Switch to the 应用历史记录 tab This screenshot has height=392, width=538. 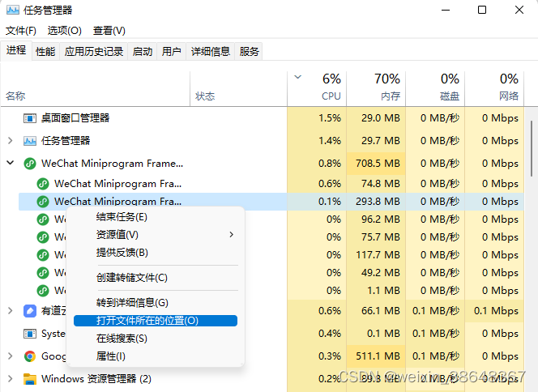click(94, 52)
